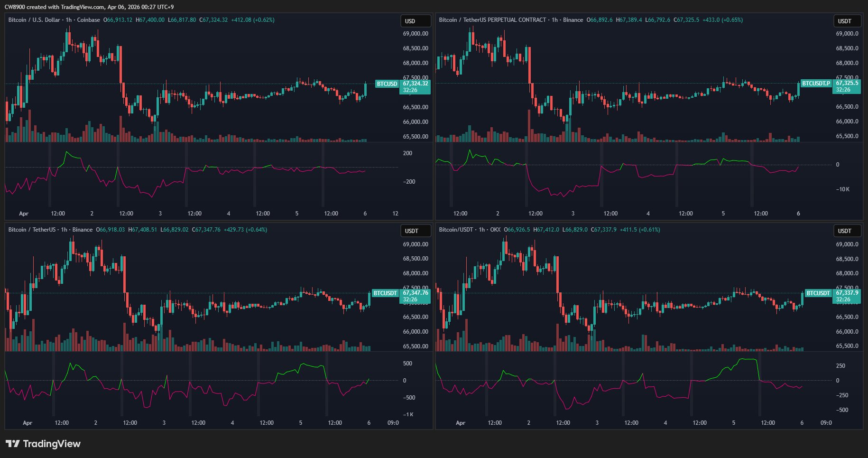Click the 500 indicator scale value on Binance spot chart
The width and height of the screenshot is (868, 458).
[407, 364]
